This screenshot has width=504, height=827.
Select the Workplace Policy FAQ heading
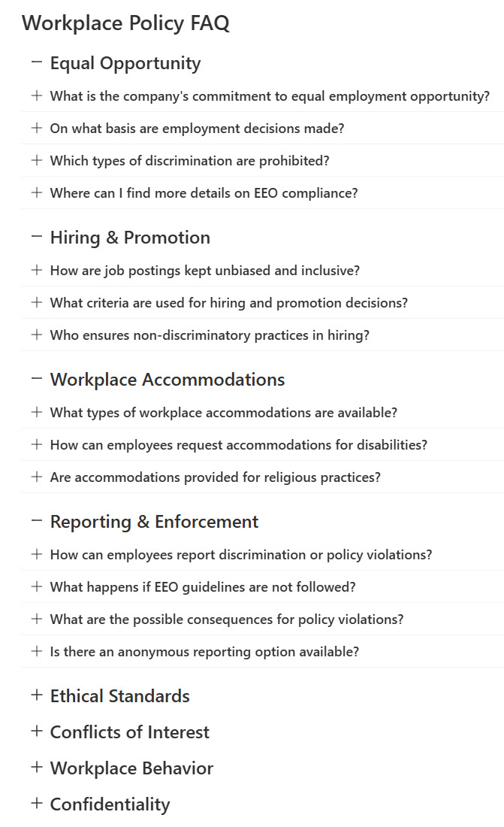coord(126,23)
